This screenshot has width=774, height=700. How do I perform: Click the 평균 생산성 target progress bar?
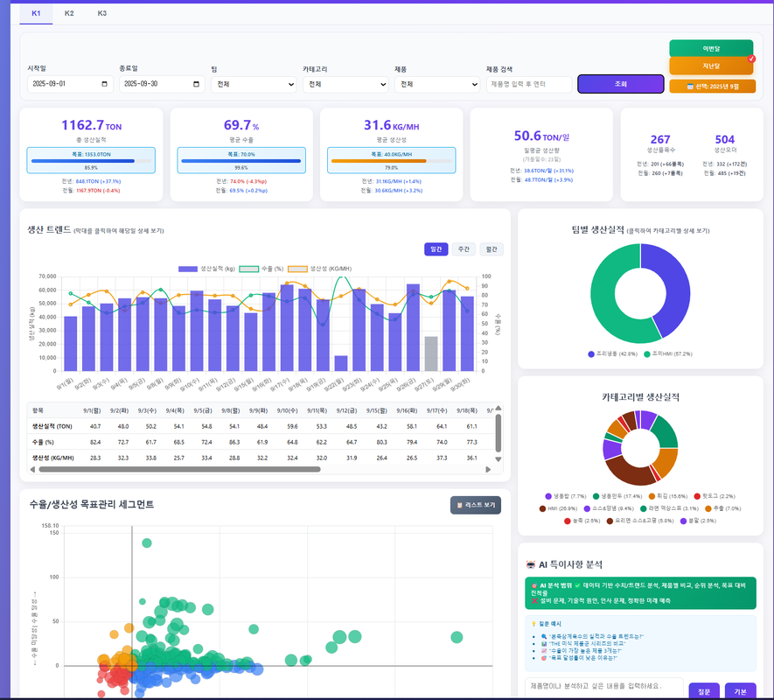point(391,160)
